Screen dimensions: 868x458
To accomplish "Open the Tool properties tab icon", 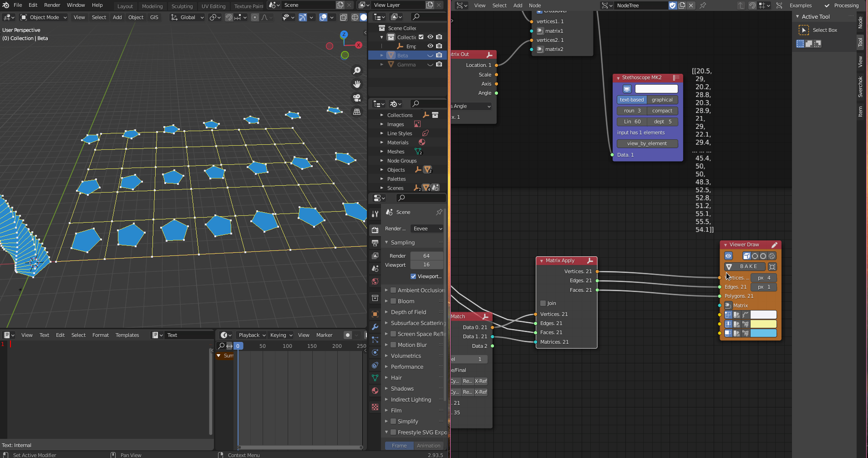I will [x=375, y=214].
